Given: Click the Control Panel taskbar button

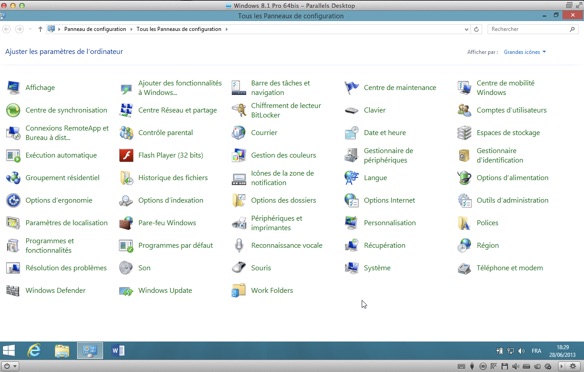Looking at the screenshot, I should 90,350.
